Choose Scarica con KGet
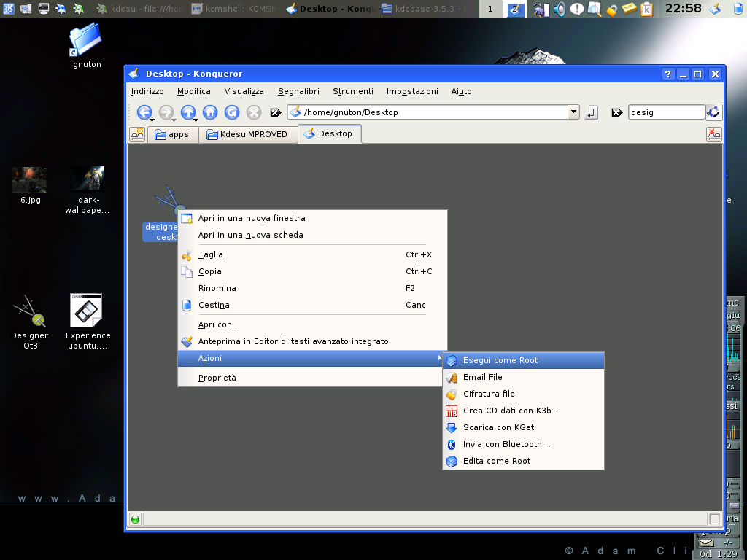 click(523, 427)
